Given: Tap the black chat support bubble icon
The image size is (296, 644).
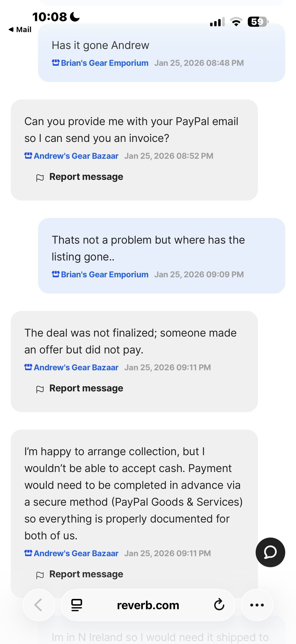Looking at the screenshot, I should point(270,552).
